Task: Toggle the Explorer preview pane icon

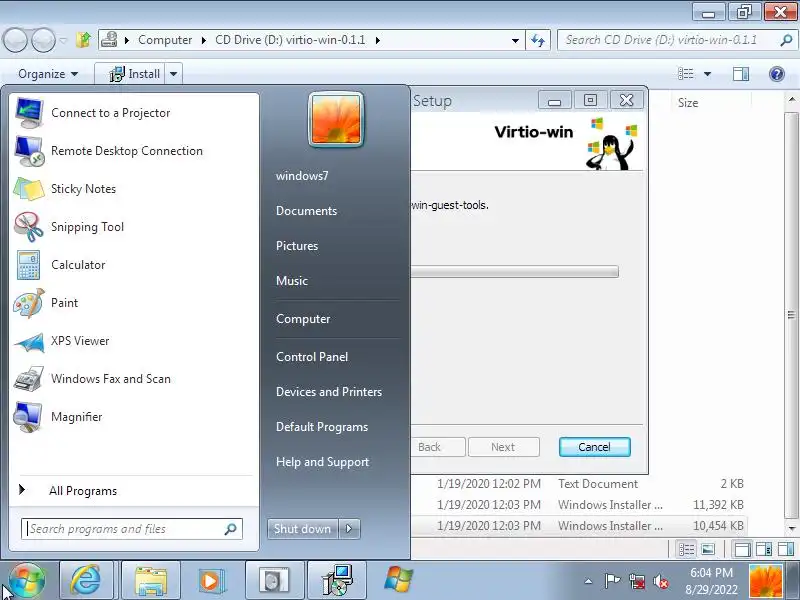Action: (x=741, y=74)
